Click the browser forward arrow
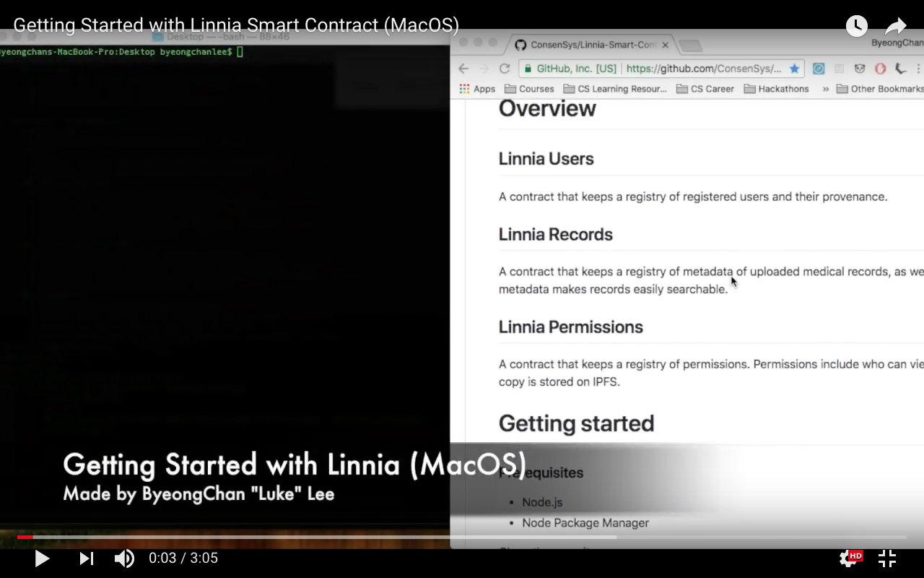 click(484, 69)
